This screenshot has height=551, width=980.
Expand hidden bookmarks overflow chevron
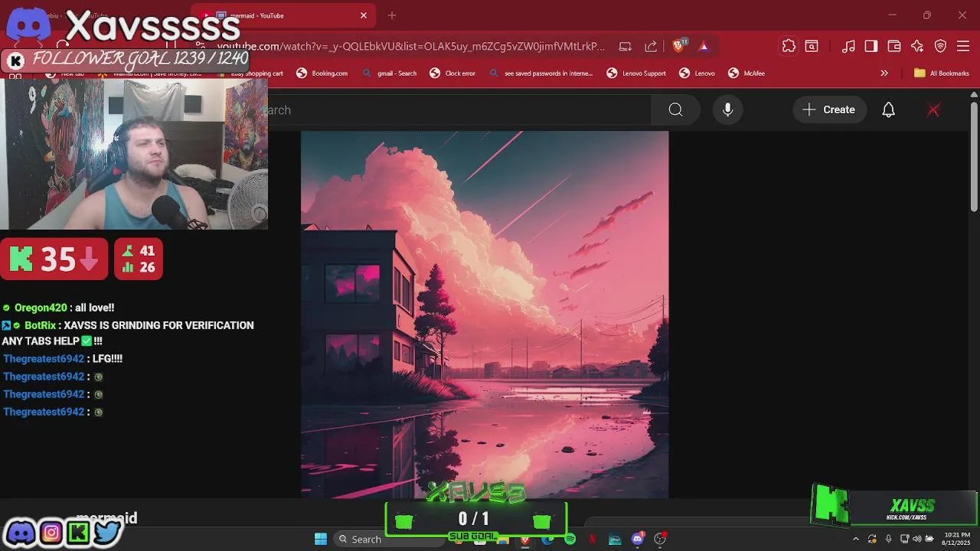pyautogui.click(x=884, y=73)
